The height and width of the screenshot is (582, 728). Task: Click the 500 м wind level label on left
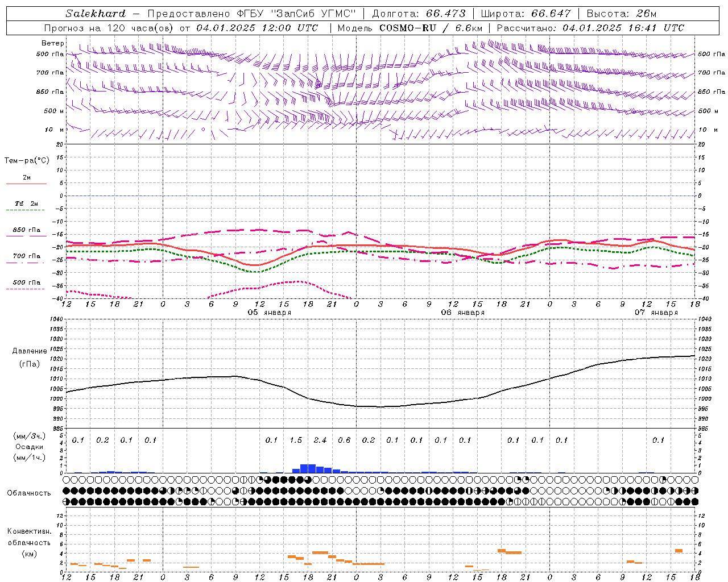55,111
